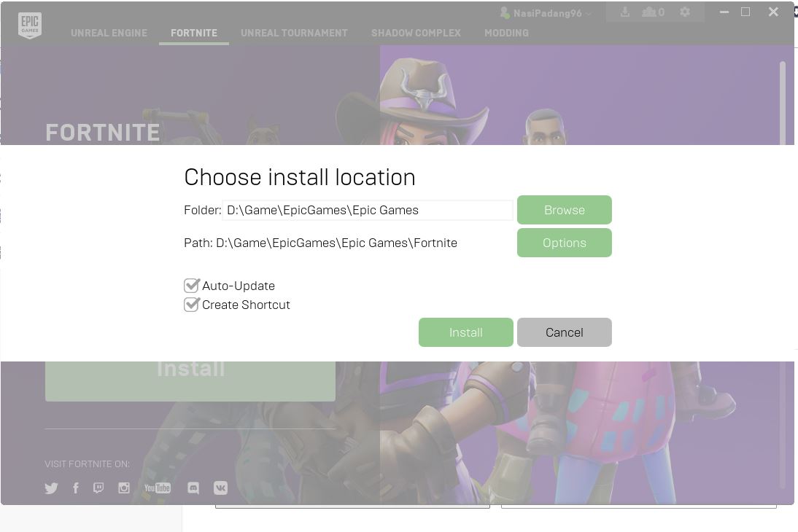Uncheck the Auto-Update checkbox

tap(191, 286)
